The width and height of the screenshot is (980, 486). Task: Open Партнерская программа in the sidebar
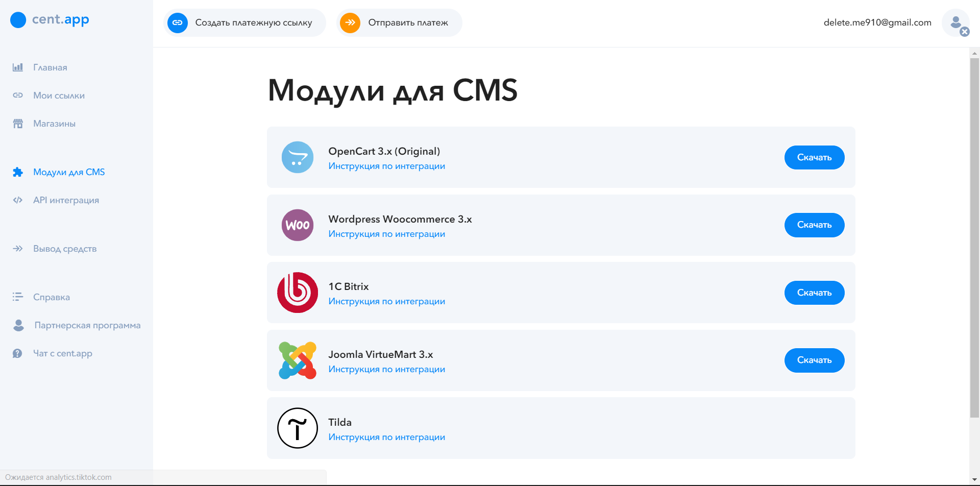[x=87, y=325]
